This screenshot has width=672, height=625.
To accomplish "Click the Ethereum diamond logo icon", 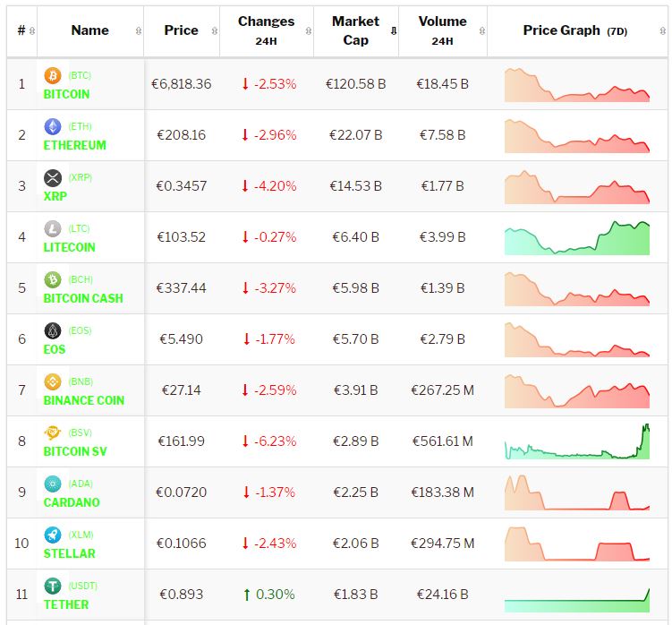I will pos(52,127).
